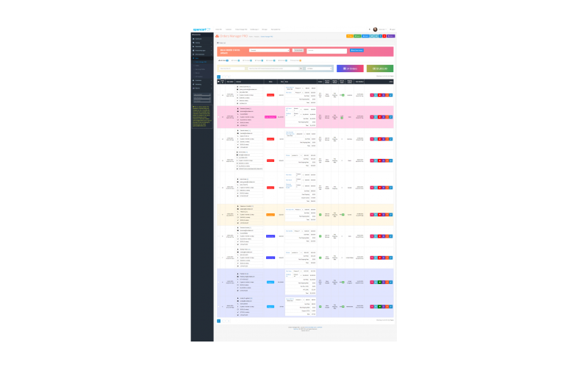588x368 pixels.
Task: Click the light-blue action icon in the pink row
Action: [376, 117]
